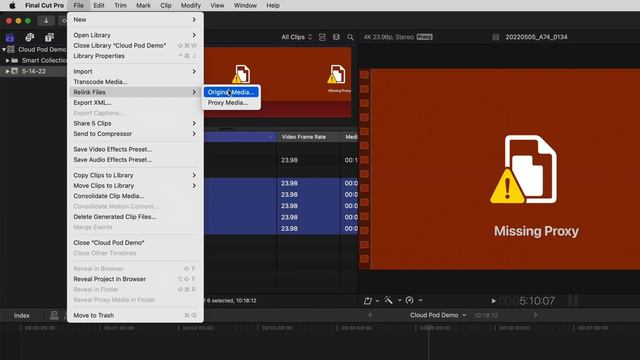
Task: Toggle clip grouping options icon
Action: (x=322, y=37)
